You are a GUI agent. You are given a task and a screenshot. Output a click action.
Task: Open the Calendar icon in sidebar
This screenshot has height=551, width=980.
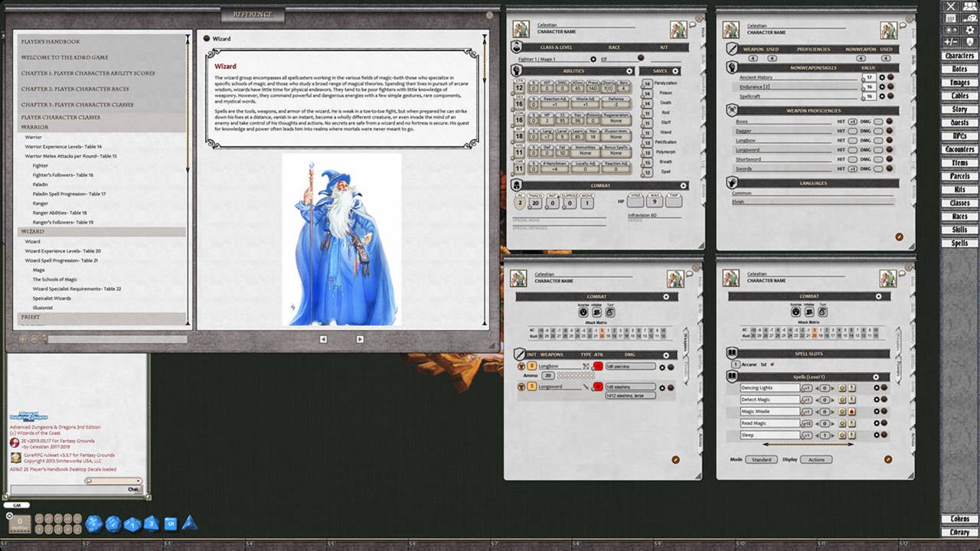pyautogui.click(x=951, y=18)
